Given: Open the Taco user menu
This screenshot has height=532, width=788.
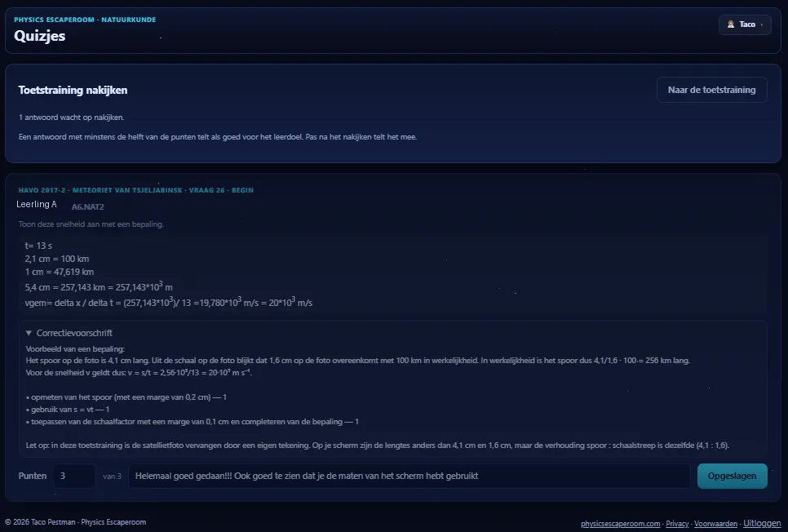Looking at the screenshot, I should pyautogui.click(x=745, y=24).
